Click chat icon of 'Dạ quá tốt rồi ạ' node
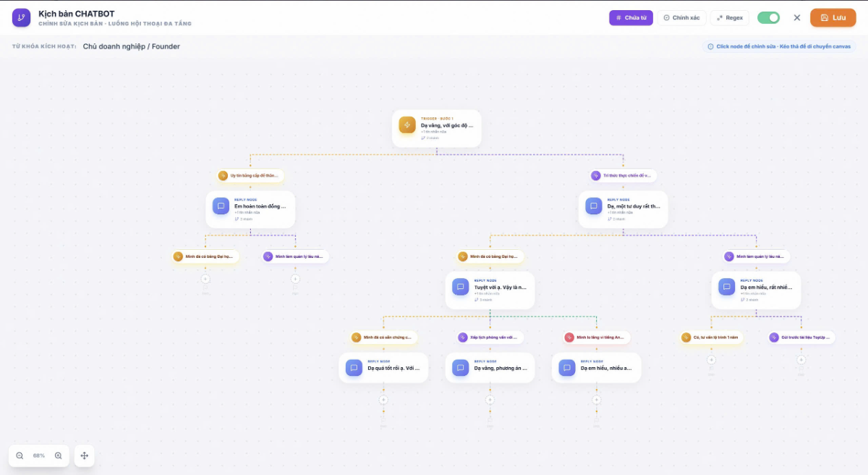The width and height of the screenshot is (868, 475). click(354, 368)
